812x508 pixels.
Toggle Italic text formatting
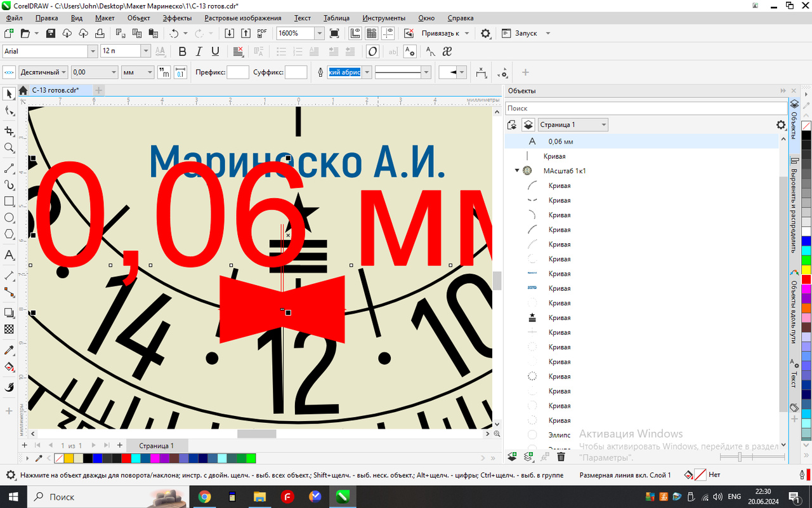click(x=199, y=52)
